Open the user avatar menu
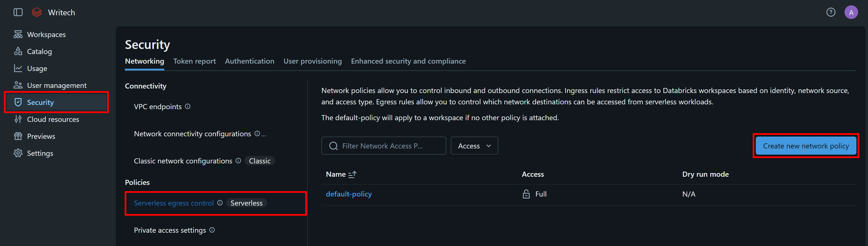This screenshot has width=868, height=246. pyautogui.click(x=851, y=12)
